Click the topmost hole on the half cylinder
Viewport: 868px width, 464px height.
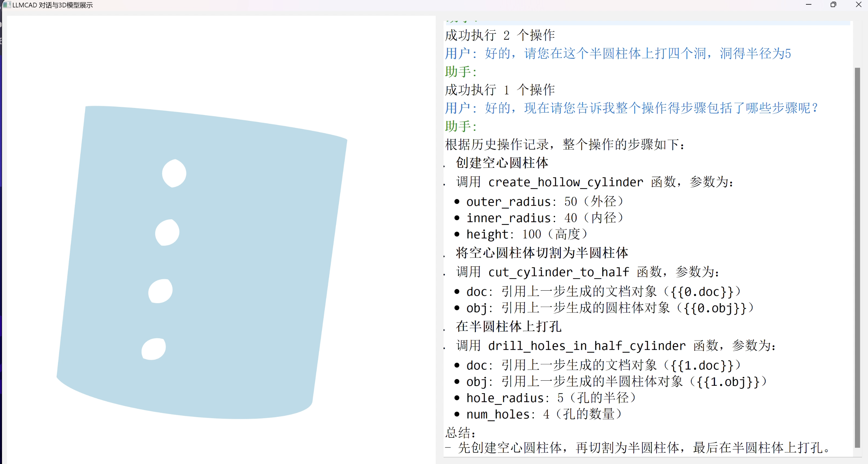[x=174, y=173]
